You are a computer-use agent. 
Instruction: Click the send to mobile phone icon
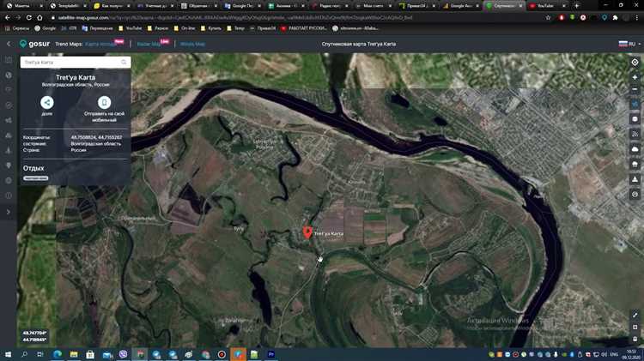(104, 102)
